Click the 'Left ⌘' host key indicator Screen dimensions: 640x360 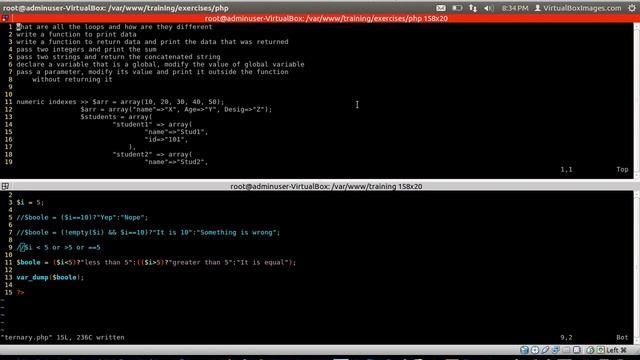[616, 350]
